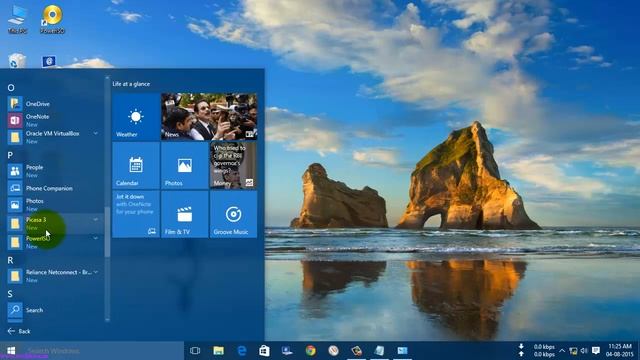Jump to apps via the O header

11,87
